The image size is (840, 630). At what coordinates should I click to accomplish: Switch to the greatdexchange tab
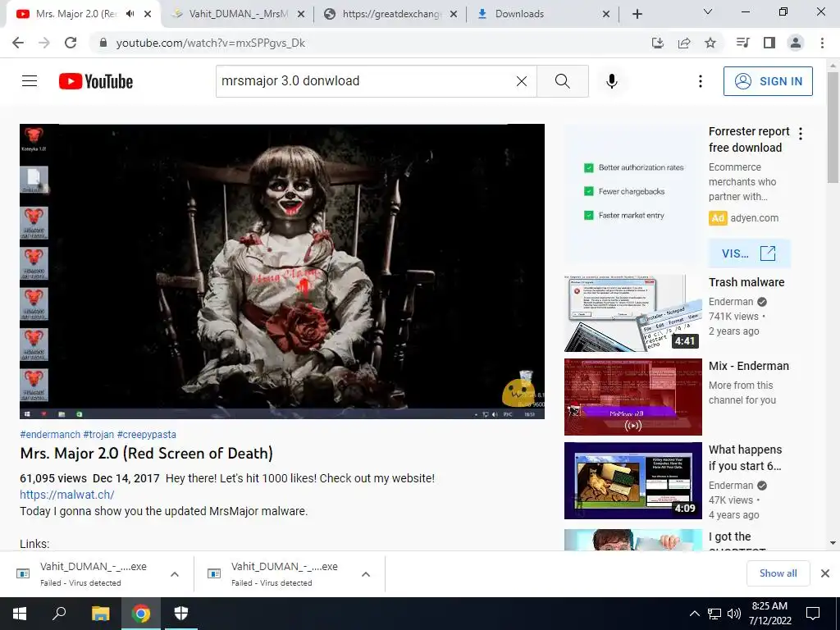coord(391,14)
